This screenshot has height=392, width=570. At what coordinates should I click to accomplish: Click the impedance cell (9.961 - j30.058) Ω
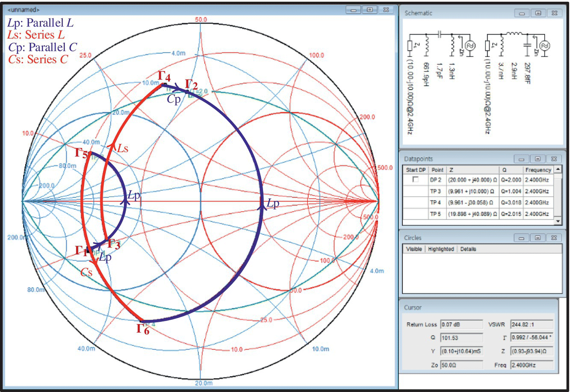click(473, 202)
